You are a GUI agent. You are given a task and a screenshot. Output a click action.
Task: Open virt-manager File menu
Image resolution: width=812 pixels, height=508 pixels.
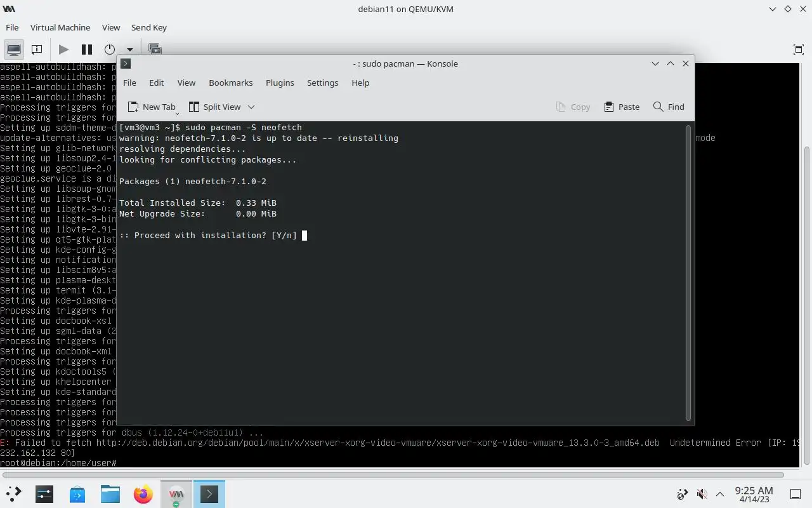pos(12,27)
